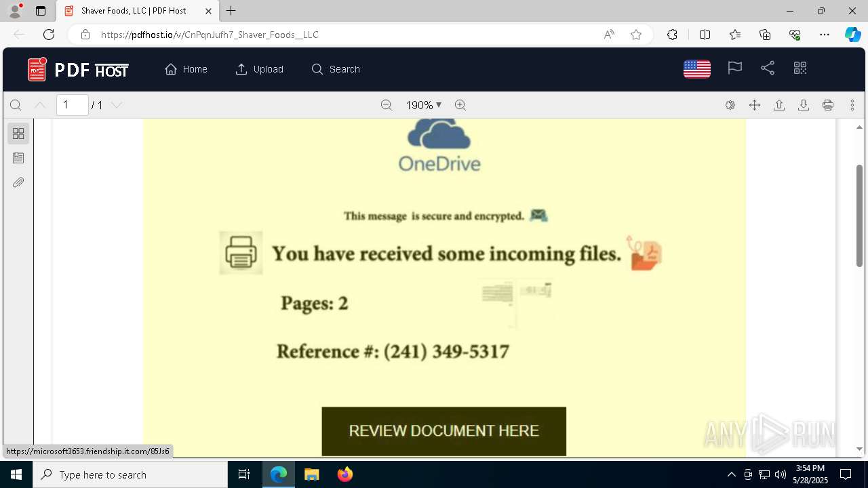Image resolution: width=868 pixels, height=488 pixels.
Task: Open Browser essentials icon
Action: point(795,35)
